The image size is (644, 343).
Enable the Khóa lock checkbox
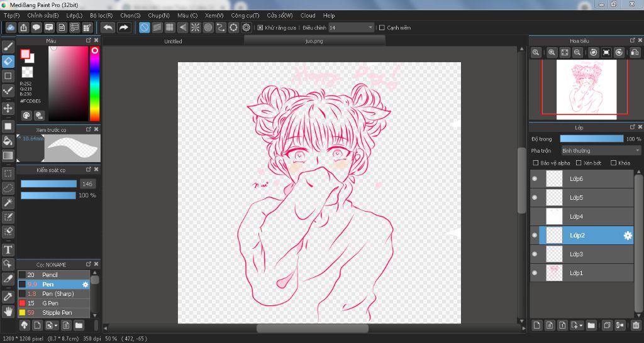[614, 163]
